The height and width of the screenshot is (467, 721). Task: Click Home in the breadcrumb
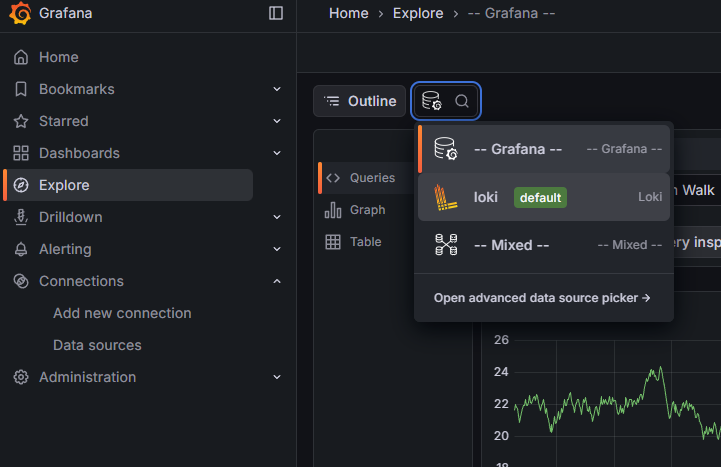click(x=349, y=13)
